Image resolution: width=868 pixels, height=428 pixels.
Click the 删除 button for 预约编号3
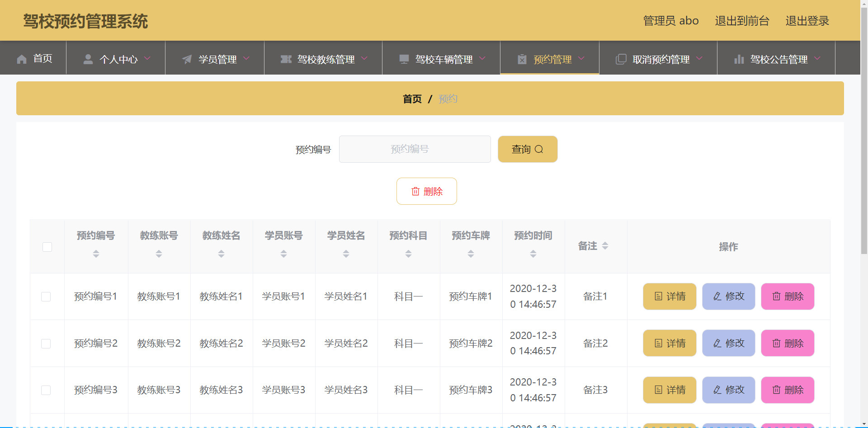click(x=788, y=390)
